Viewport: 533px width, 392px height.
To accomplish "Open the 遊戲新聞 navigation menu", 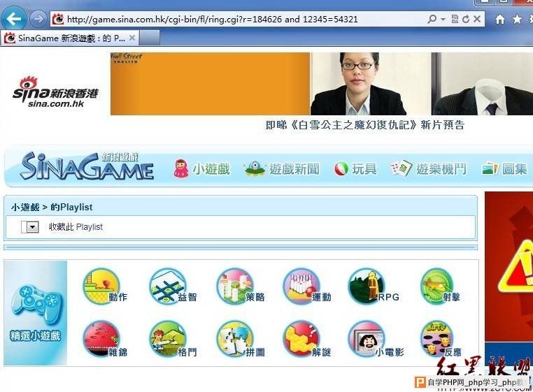I will (x=282, y=168).
